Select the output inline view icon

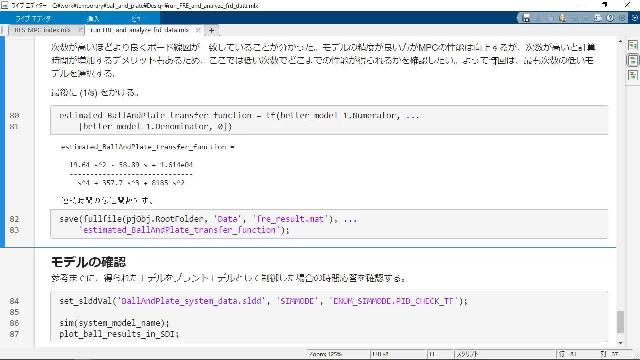click(633, 60)
